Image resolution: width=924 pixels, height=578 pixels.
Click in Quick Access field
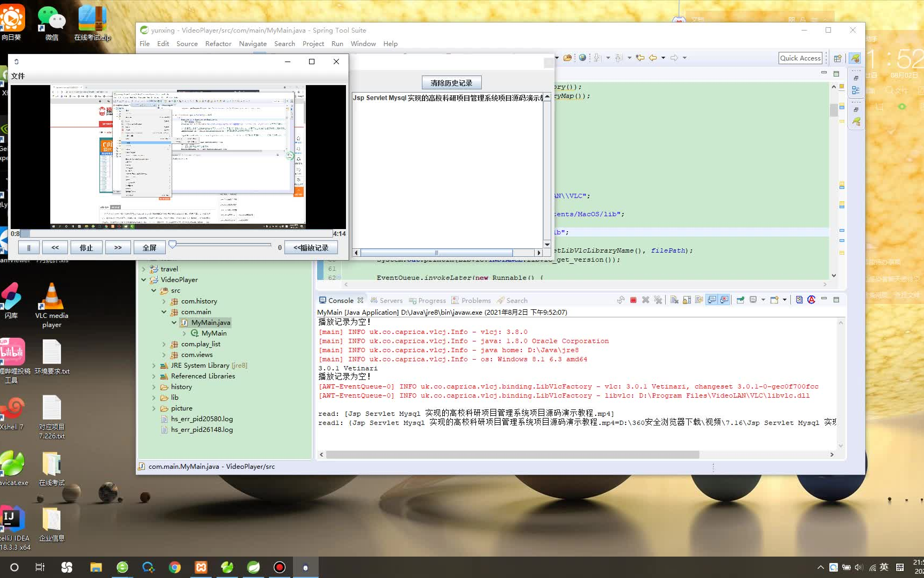pos(800,58)
